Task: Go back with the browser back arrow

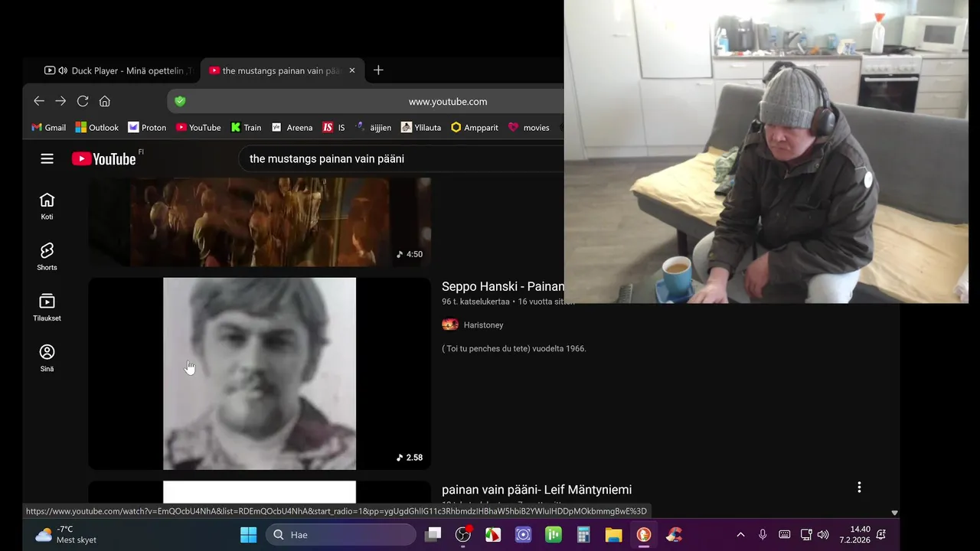Action: click(39, 101)
